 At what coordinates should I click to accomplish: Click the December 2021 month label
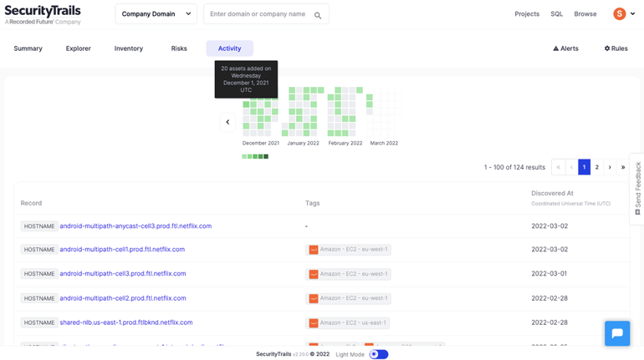pos(261,143)
